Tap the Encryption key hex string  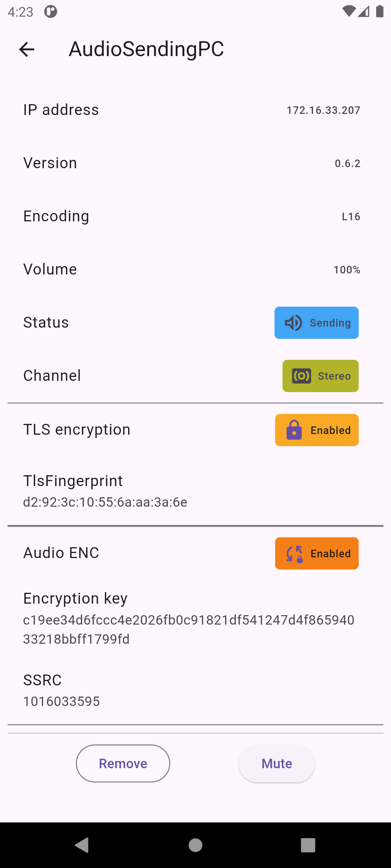188,629
